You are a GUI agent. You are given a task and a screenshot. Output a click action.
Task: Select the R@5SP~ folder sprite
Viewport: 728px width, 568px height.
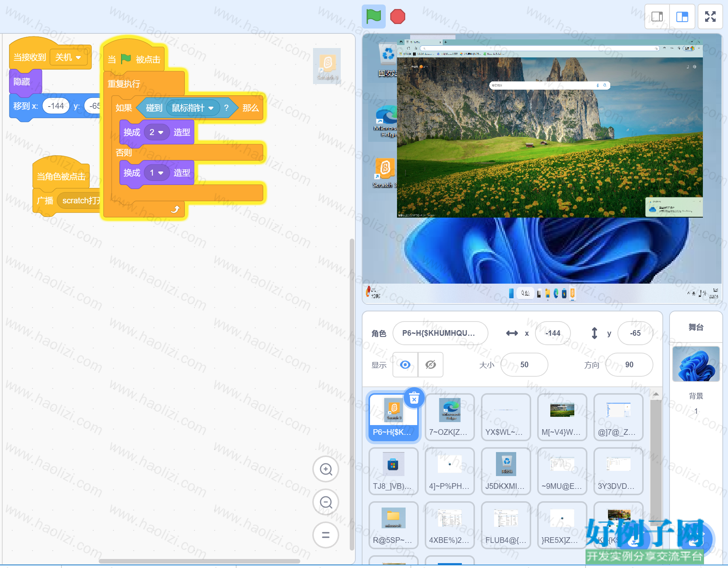point(393,525)
